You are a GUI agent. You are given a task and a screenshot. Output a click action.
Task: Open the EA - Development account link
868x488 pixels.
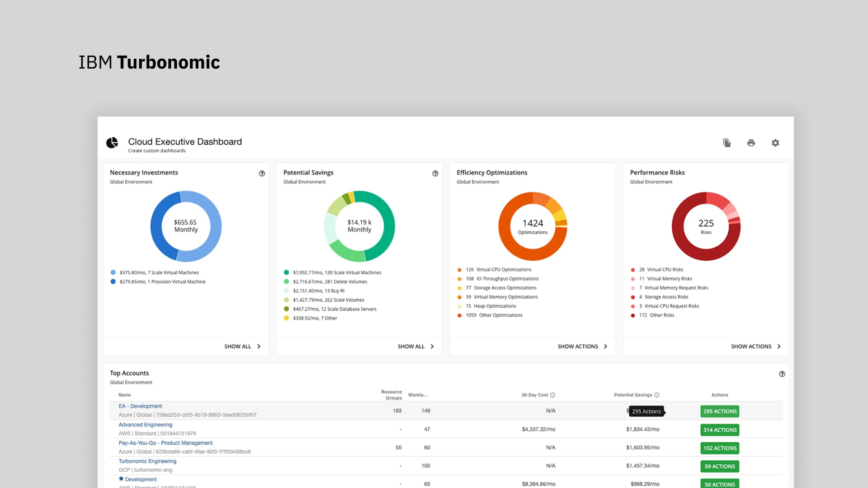pyautogui.click(x=140, y=406)
